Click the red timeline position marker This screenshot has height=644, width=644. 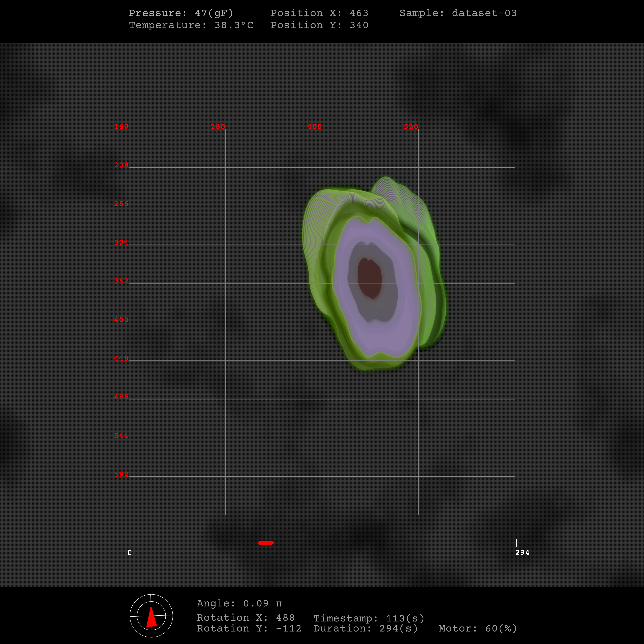[266, 543]
